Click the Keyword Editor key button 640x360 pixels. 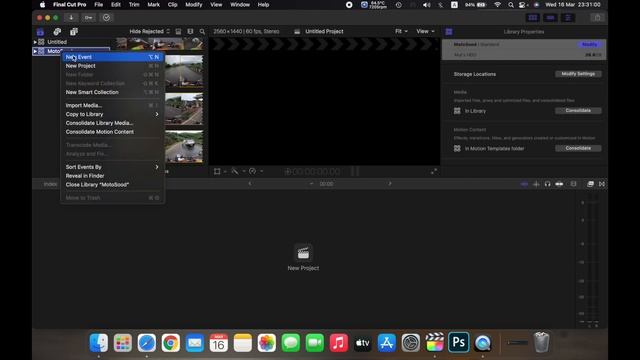pyautogui.click(x=89, y=18)
